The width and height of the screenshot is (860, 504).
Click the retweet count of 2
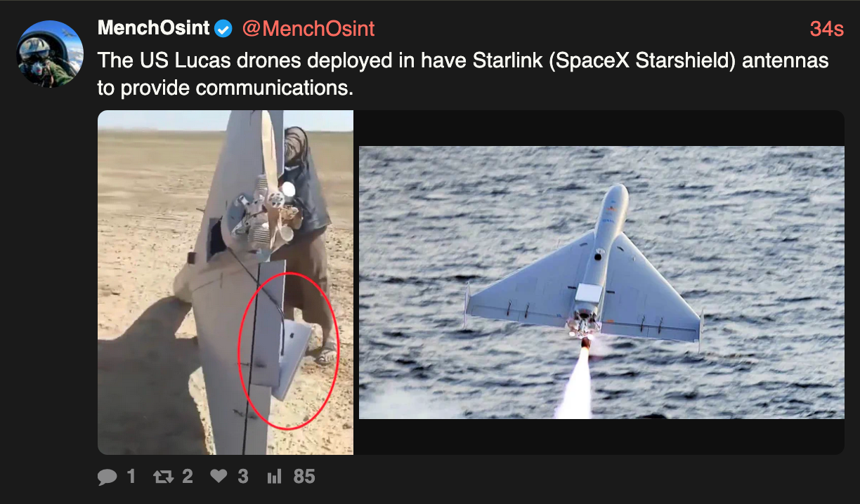pyautogui.click(x=187, y=477)
